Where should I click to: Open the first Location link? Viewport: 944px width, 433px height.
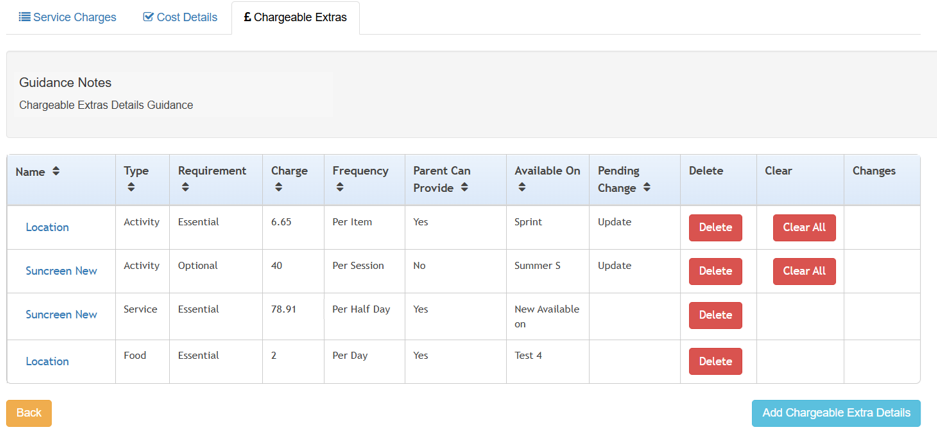pyautogui.click(x=47, y=227)
